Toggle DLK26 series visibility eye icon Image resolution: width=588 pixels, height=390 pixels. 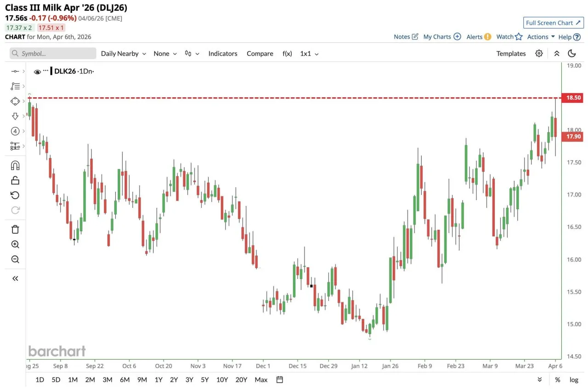(x=38, y=72)
